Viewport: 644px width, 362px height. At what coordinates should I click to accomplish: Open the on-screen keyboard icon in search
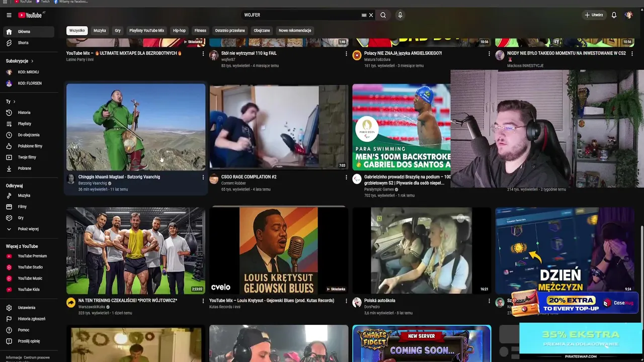click(364, 15)
